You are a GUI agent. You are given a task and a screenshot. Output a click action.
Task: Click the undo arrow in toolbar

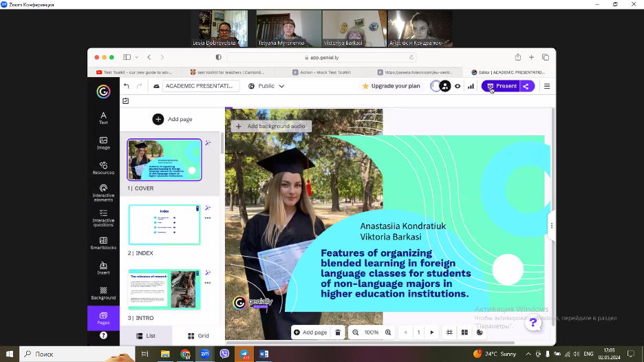(x=127, y=86)
